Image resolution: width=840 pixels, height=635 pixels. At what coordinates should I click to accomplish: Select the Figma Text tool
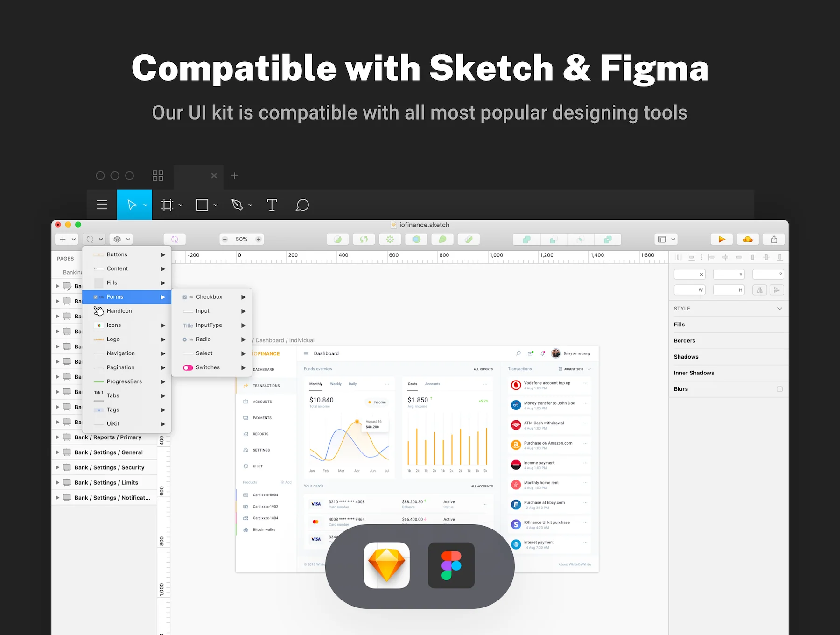click(x=272, y=205)
